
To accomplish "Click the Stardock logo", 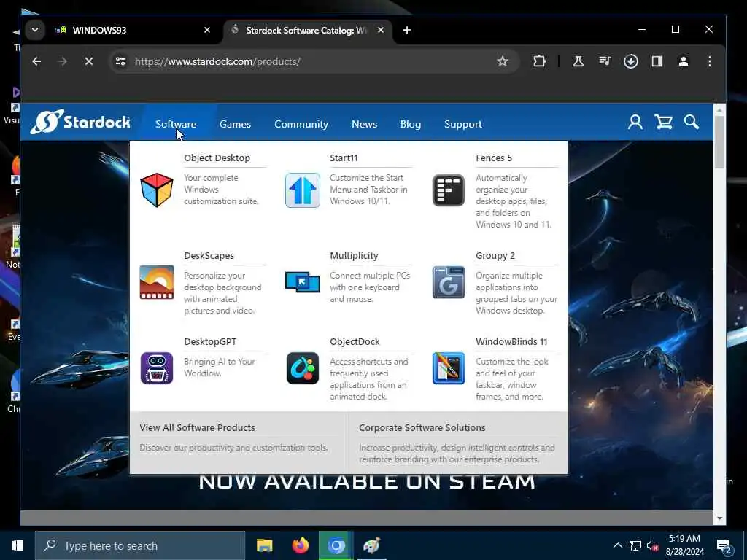I will (80, 122).
